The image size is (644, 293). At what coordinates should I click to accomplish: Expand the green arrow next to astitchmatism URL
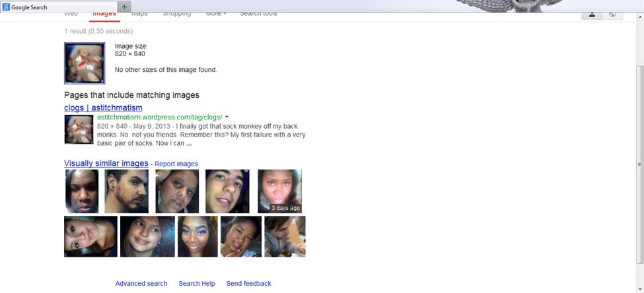(x=227, y=117)
